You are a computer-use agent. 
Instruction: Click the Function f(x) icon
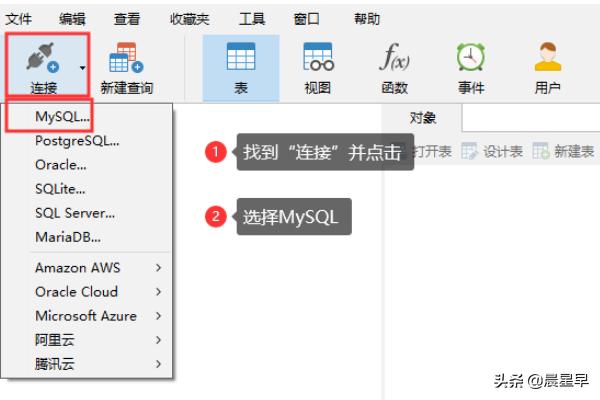(395, 57)
